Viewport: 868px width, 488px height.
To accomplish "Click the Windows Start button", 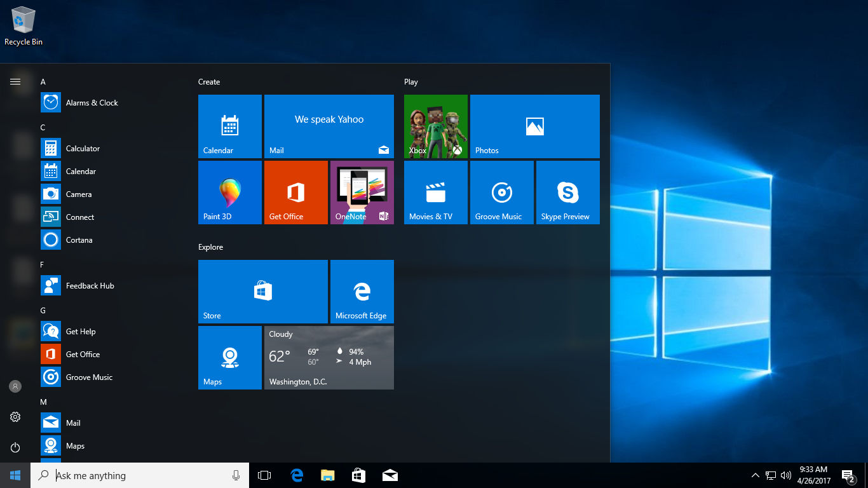I will coord(15,475).
